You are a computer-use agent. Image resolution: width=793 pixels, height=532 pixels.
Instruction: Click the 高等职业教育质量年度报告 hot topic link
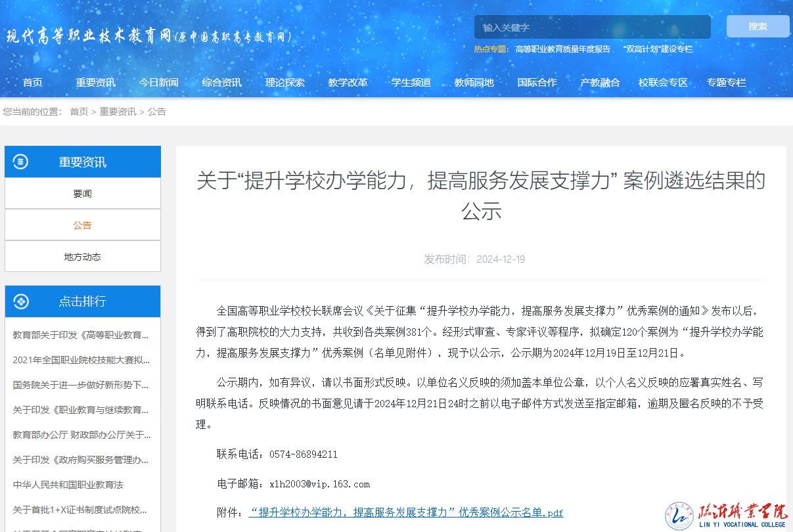tap(562, 49)
